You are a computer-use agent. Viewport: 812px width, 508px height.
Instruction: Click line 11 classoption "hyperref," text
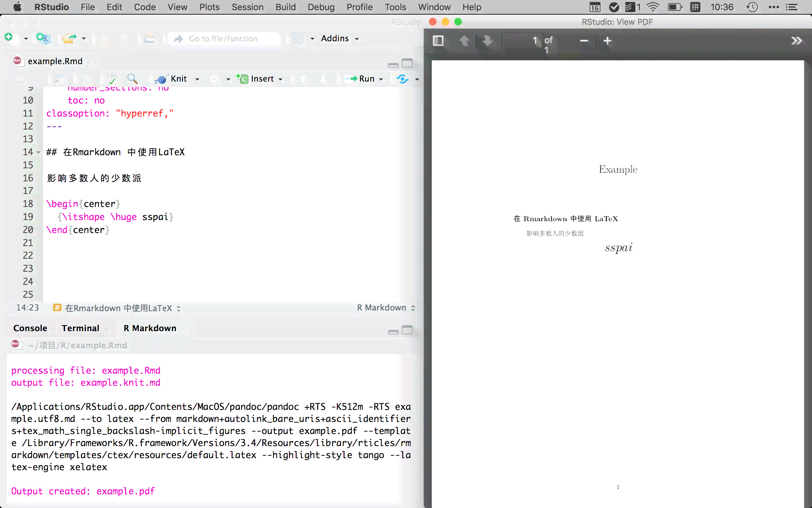(x=110, y=114)
